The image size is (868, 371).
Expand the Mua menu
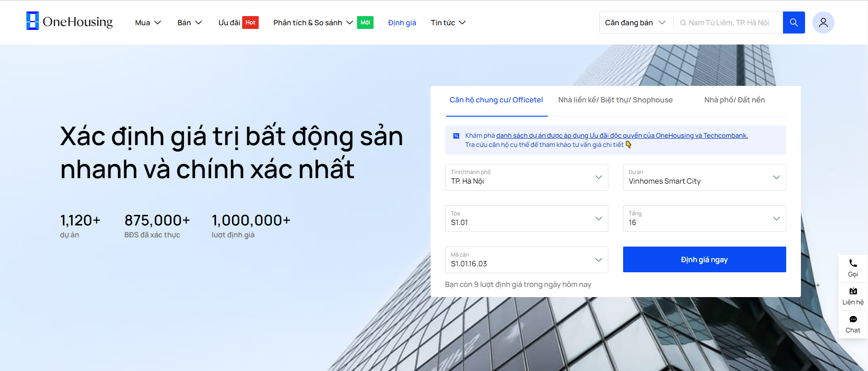(x=148, y=22)
